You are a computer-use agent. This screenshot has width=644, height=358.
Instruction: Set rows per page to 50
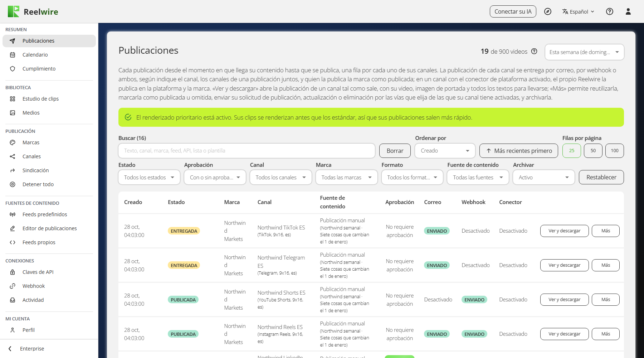(593, 151)
